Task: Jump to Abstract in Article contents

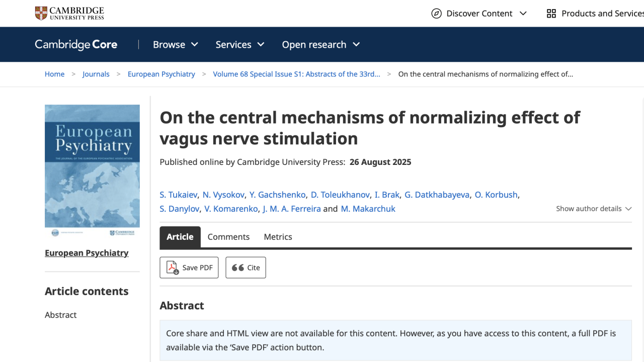Action: [x=61, y=315]
